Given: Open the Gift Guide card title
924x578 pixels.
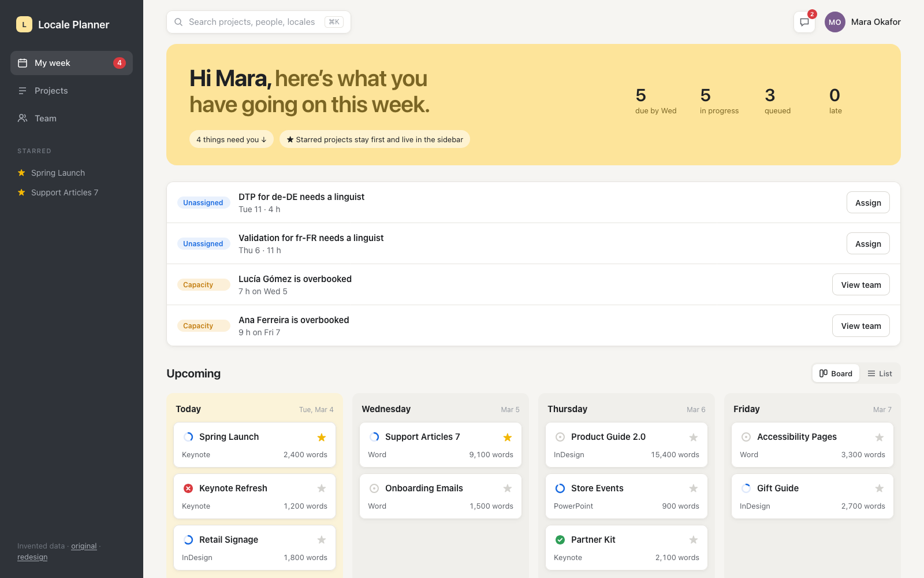Looking at the screenshot, I should (x=778, y=488).
